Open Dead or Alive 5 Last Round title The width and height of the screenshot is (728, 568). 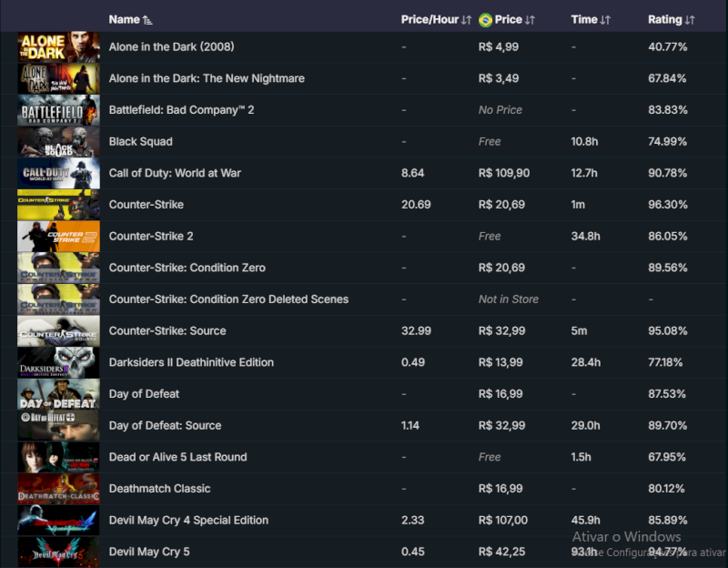point(177,457)
